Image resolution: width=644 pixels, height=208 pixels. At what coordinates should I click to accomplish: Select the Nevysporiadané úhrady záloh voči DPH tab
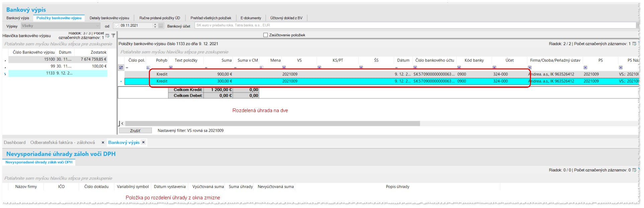pos(39,162)
